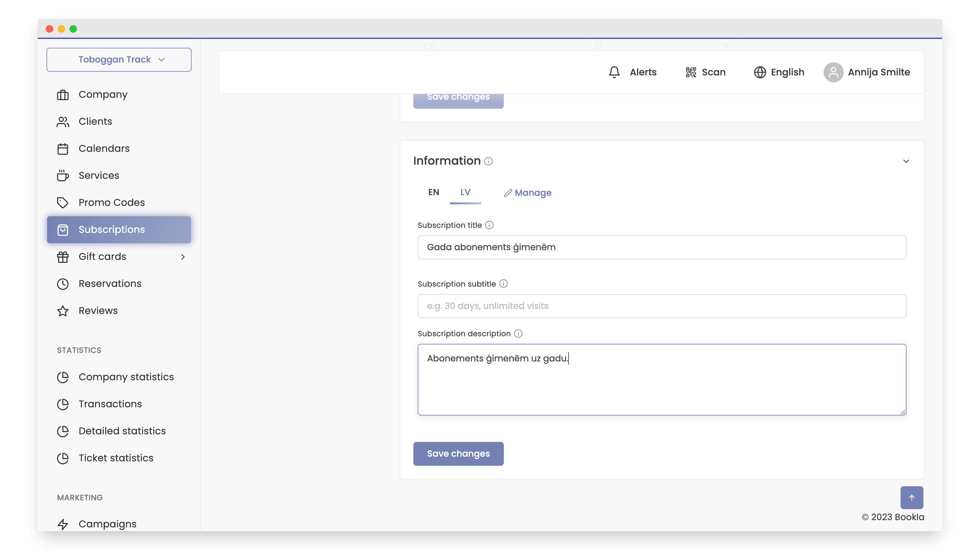
Task: Click the Subscription subtitle input field
Action: click(x=661, y=305)
